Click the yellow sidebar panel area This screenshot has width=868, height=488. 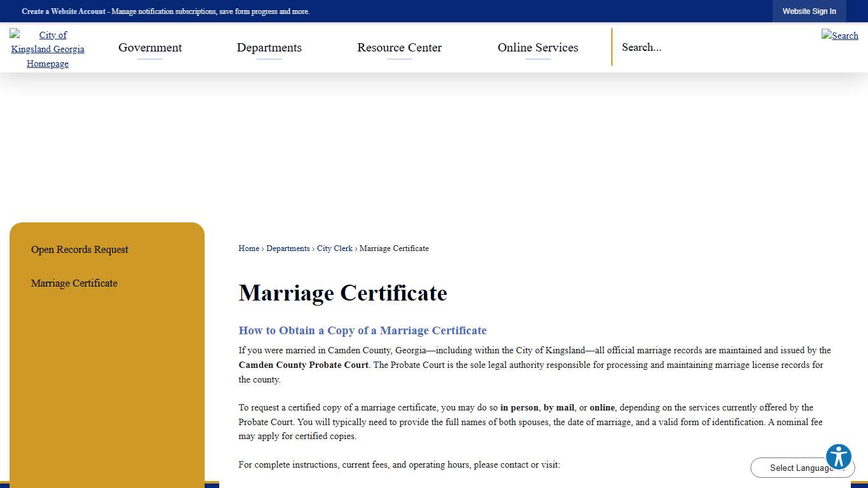tap(107, 381)
